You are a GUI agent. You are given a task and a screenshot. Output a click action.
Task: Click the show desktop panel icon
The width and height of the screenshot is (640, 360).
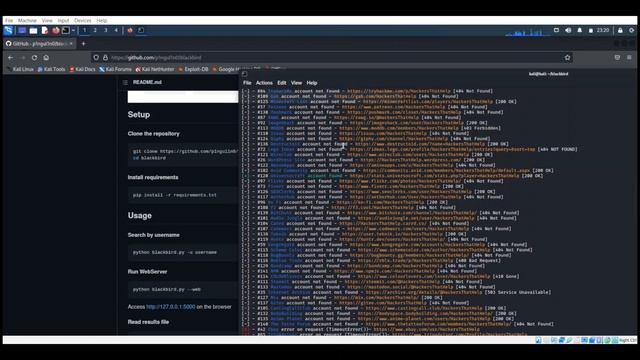[22, 30]
